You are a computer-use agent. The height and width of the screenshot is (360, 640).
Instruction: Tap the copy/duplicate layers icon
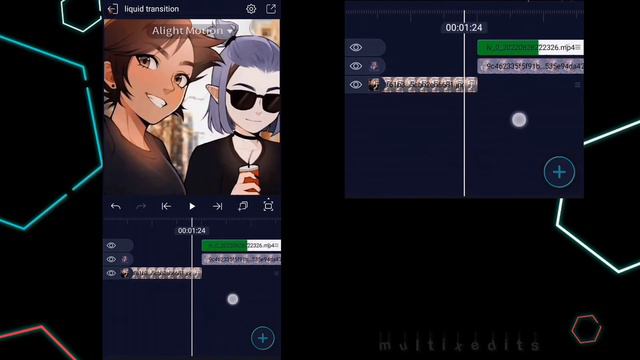(x=243, y=206)
